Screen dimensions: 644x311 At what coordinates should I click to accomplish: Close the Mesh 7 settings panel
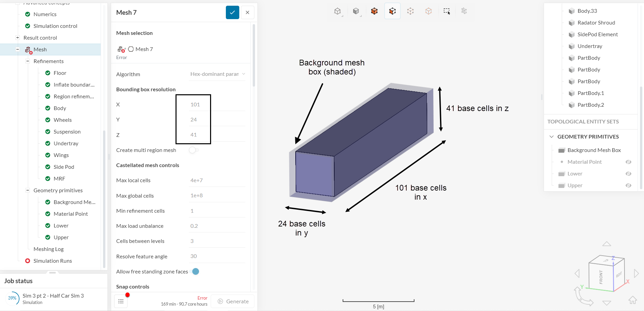[x=247, y=12]
